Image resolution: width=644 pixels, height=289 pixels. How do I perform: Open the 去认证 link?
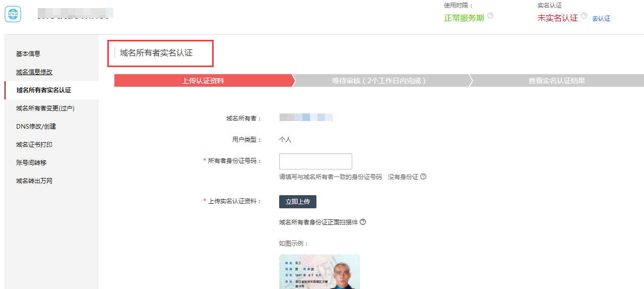click(x=601, y=19)
